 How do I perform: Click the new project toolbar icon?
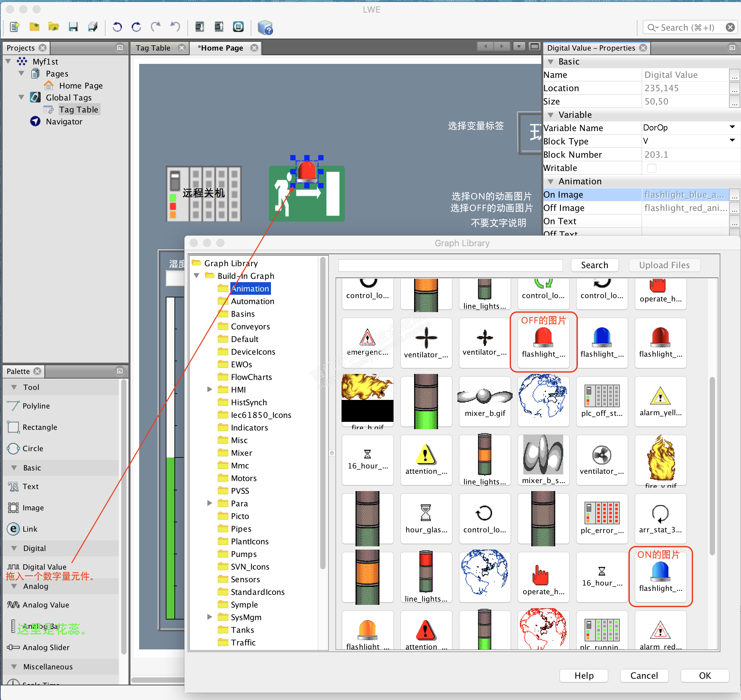(x=15, y=27)
